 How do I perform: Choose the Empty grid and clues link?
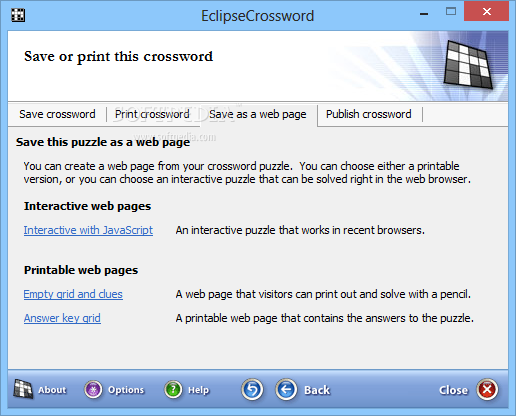point(73,294)
